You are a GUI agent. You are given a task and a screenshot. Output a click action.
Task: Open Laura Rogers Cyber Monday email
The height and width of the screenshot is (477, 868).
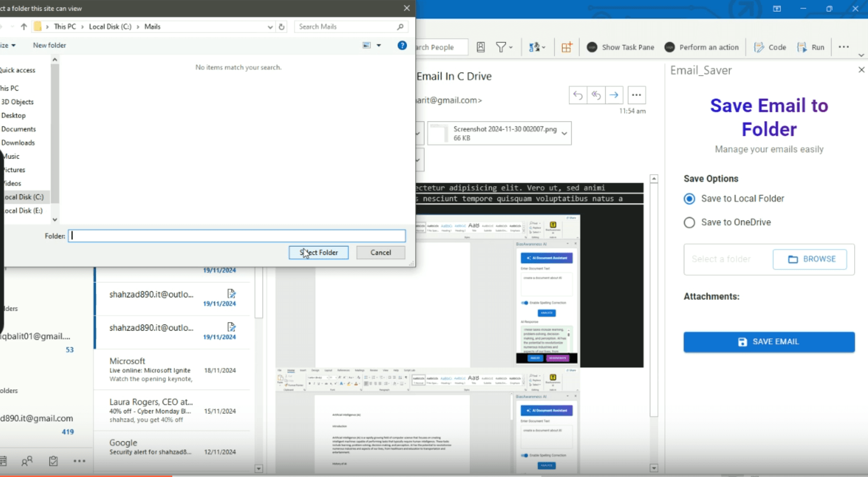tap(172, 410)
